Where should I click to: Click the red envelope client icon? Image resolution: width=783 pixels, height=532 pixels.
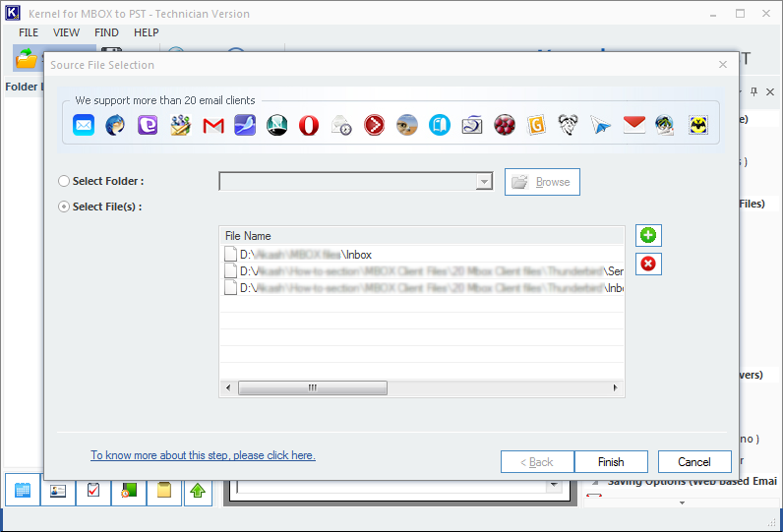(634, 125)
